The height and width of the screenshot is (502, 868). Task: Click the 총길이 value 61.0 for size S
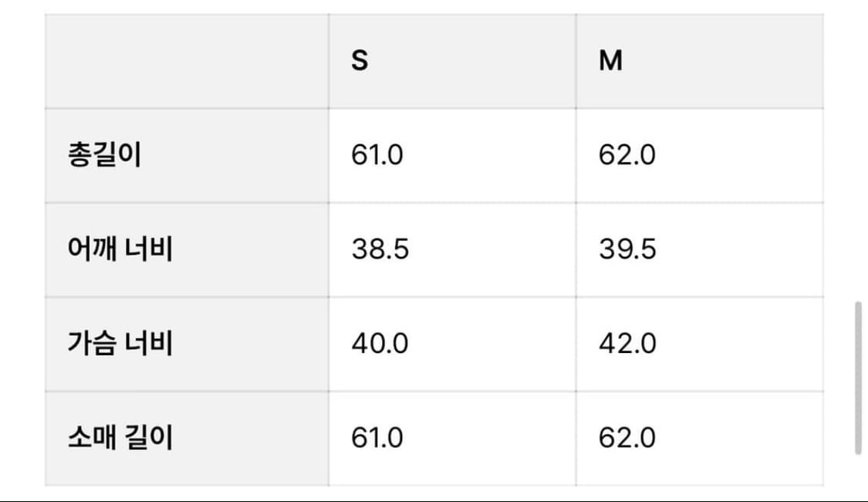(377, 155)
